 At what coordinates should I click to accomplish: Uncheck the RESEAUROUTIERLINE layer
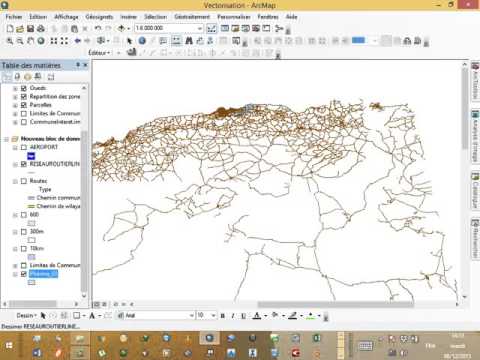pyautogui.click(x=24, y=164)
